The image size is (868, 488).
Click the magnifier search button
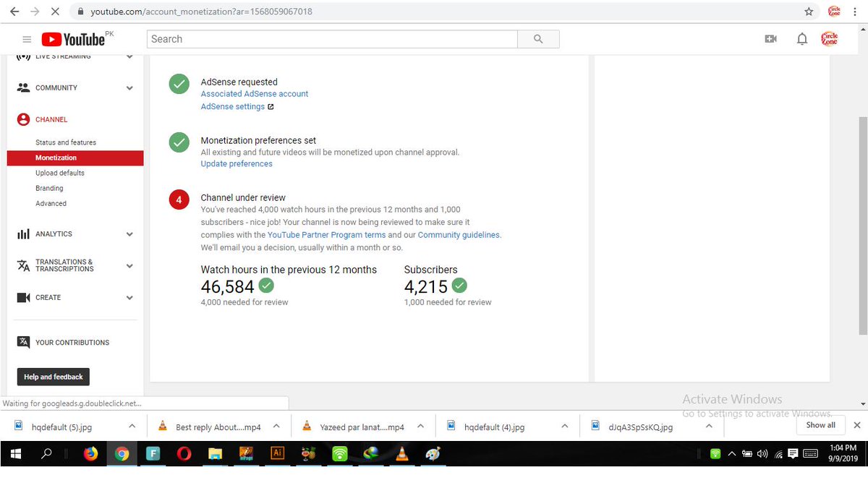pyautogui.click(x=538, y=39)
